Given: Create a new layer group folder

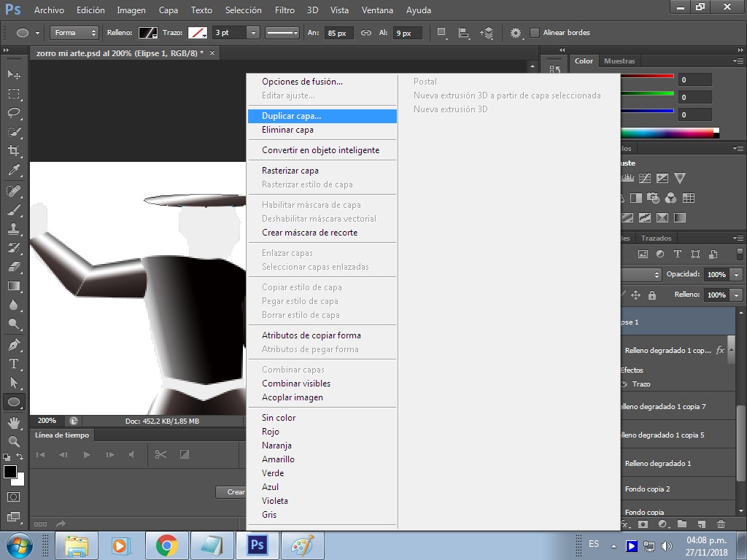Looking at the screenshot, I should pos(682,524).
